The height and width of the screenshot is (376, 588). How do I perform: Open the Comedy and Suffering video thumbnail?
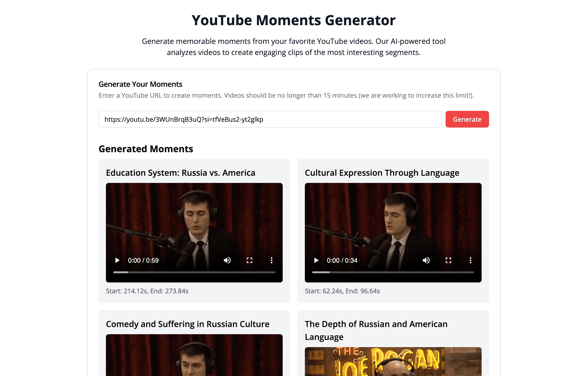[194, 355]
